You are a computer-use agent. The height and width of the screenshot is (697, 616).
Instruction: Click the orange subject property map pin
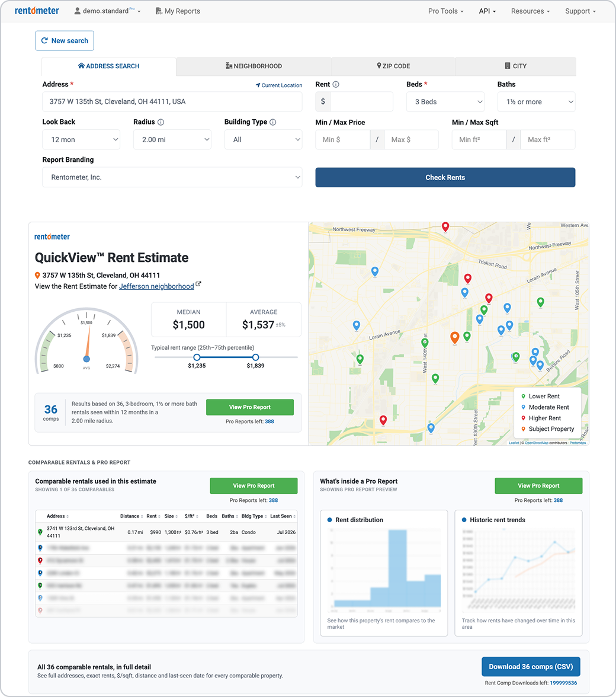point(454,338)
